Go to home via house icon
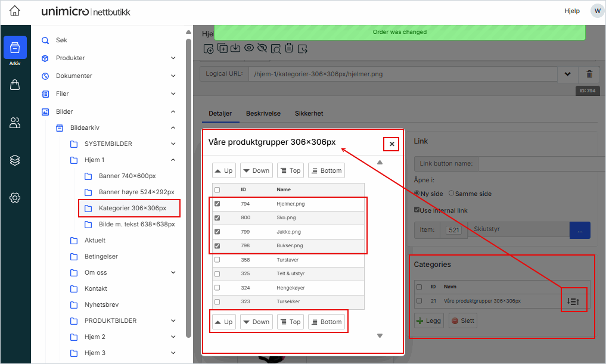606x364 pixels. pos(15,11)
